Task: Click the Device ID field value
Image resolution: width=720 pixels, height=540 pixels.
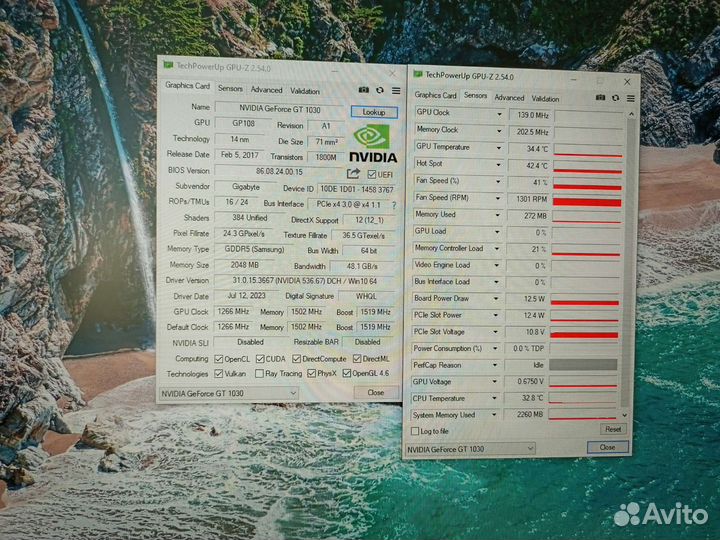Action: [x=356, y=189]
